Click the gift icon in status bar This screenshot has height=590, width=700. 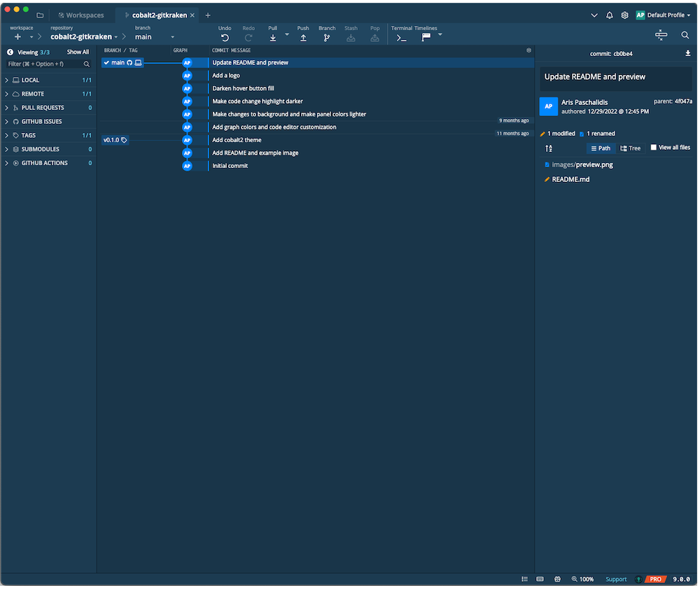click(559, 580)
